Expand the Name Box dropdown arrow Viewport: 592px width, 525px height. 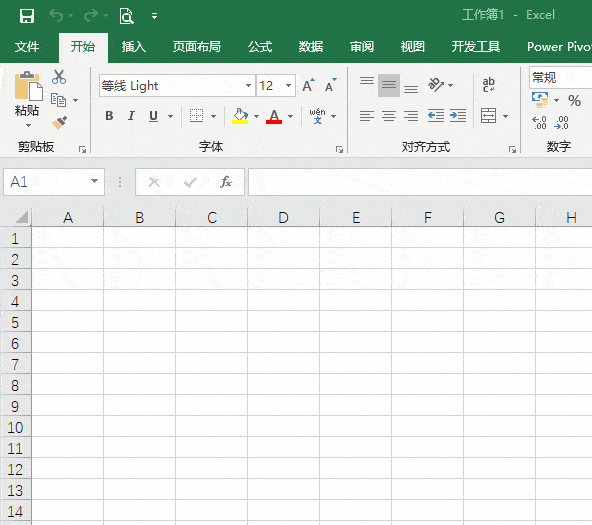pyautogui.click(x=94, y=182)
